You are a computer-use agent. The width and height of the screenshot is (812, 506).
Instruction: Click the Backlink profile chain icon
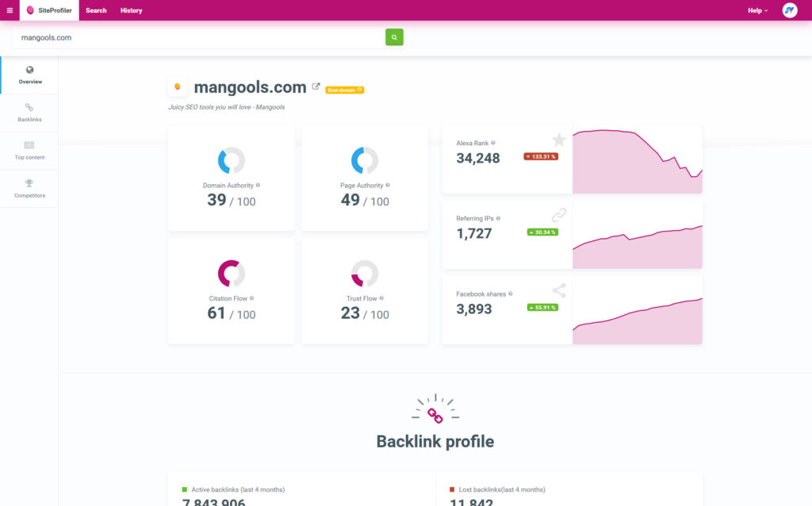435,415
